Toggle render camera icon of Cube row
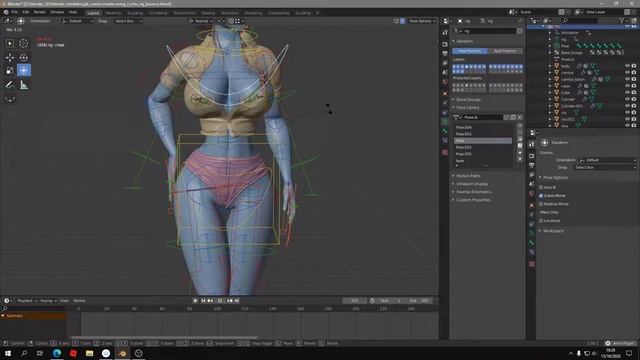 click(634, 93)
